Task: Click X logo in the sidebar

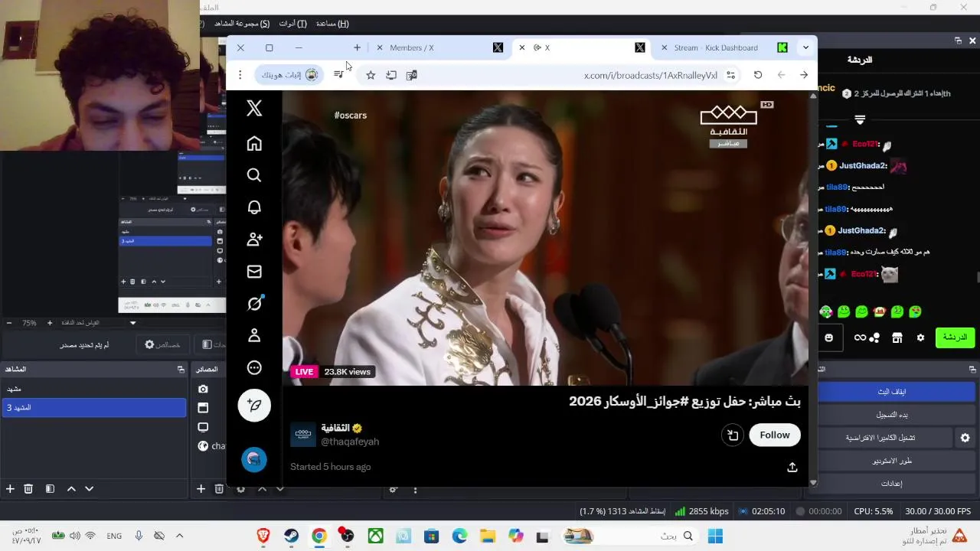Action: (x=254, y=108)
